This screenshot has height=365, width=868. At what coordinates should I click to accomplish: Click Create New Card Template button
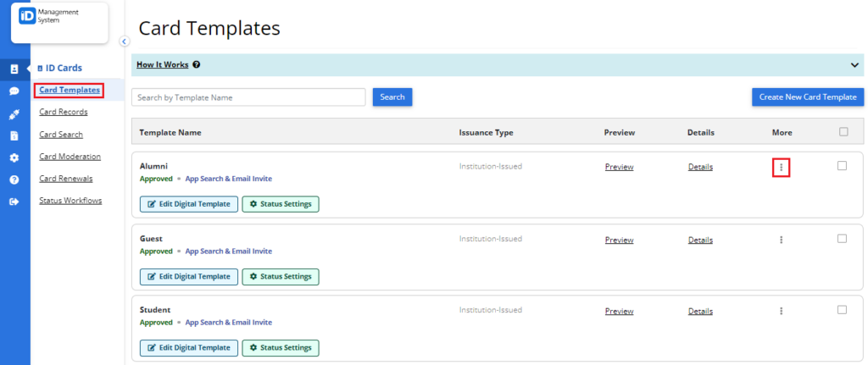(808, 97)
